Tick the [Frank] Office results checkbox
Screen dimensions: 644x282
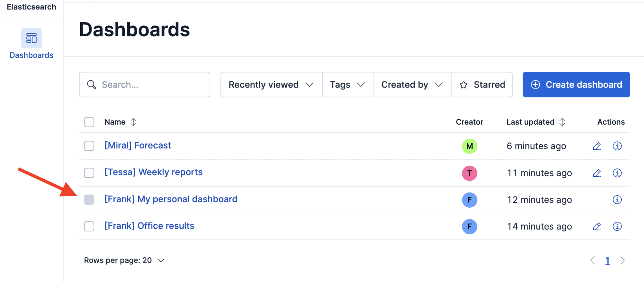tap(89, 227)
